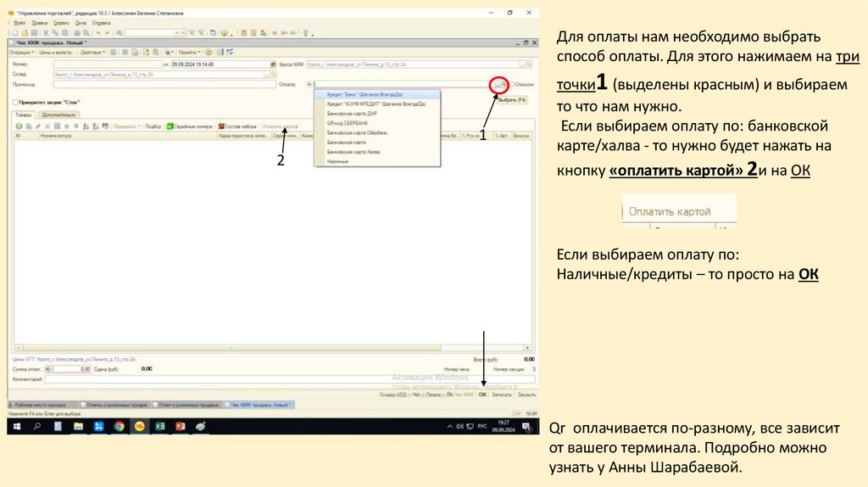Click the Записать button

pyautogui.click(x=502, y=395)
